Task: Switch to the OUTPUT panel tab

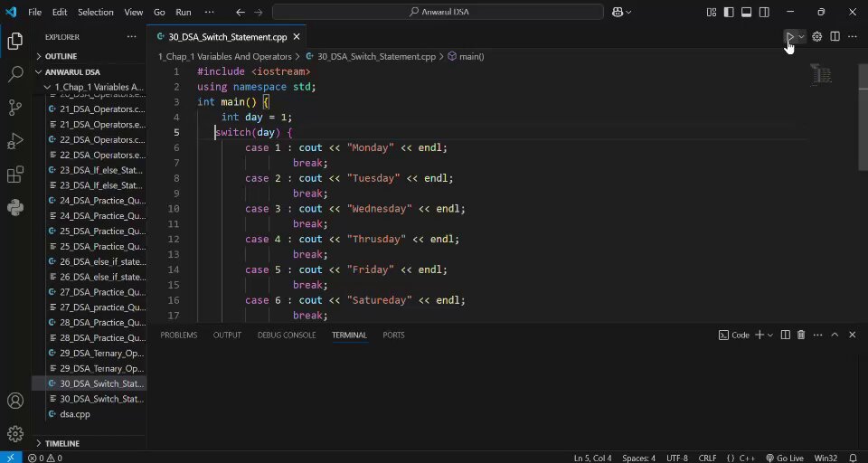Action: (x=227, y=335)
